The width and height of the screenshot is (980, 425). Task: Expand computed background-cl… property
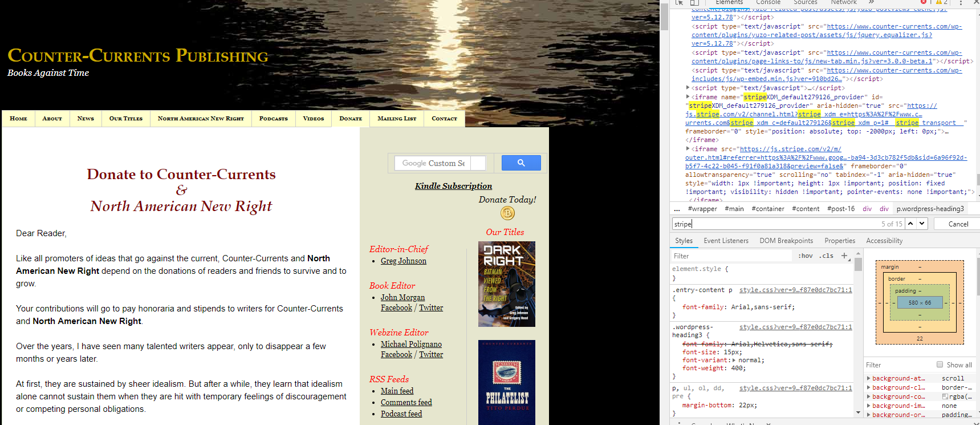[869, 387]
